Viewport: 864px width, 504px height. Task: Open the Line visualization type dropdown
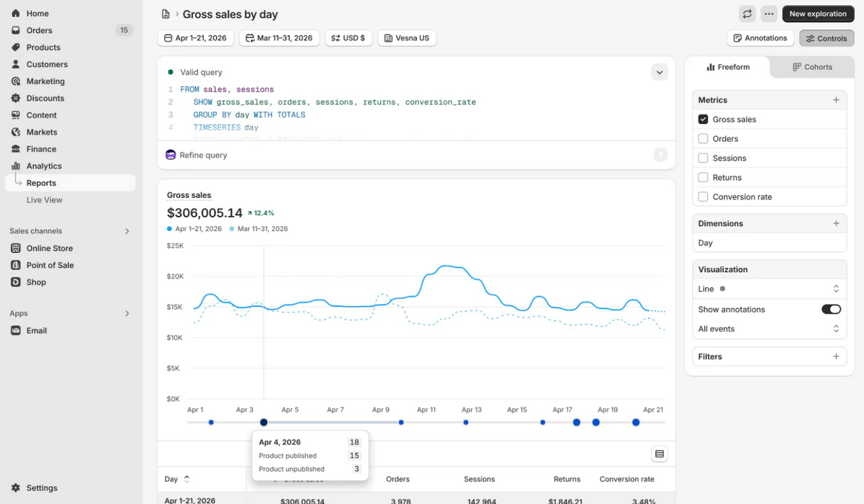coord(769,289)
